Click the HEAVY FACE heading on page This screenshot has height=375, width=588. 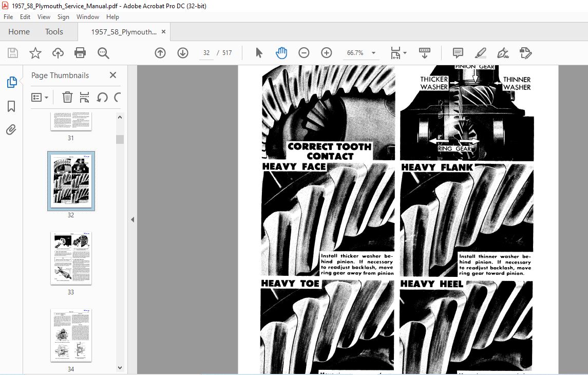point(294,166)
